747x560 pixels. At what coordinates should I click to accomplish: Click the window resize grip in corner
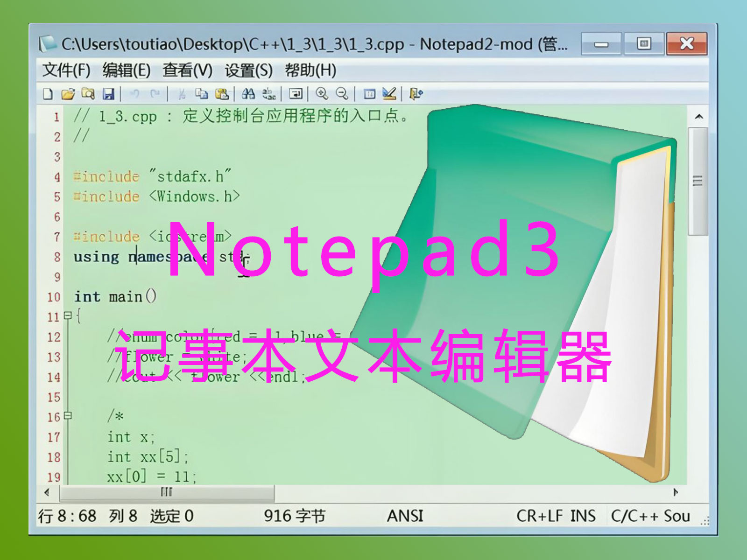click(x=705, y=521)
